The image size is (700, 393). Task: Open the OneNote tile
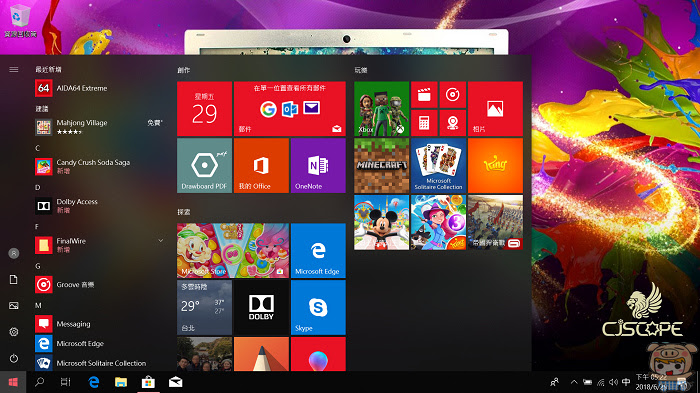point(318,165)
